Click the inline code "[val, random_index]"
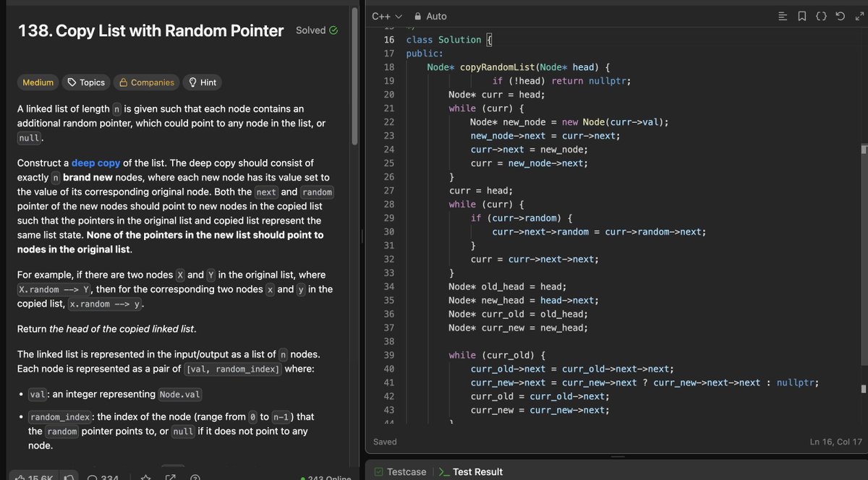This screenshot has width=868, height=480. point(232,369)
